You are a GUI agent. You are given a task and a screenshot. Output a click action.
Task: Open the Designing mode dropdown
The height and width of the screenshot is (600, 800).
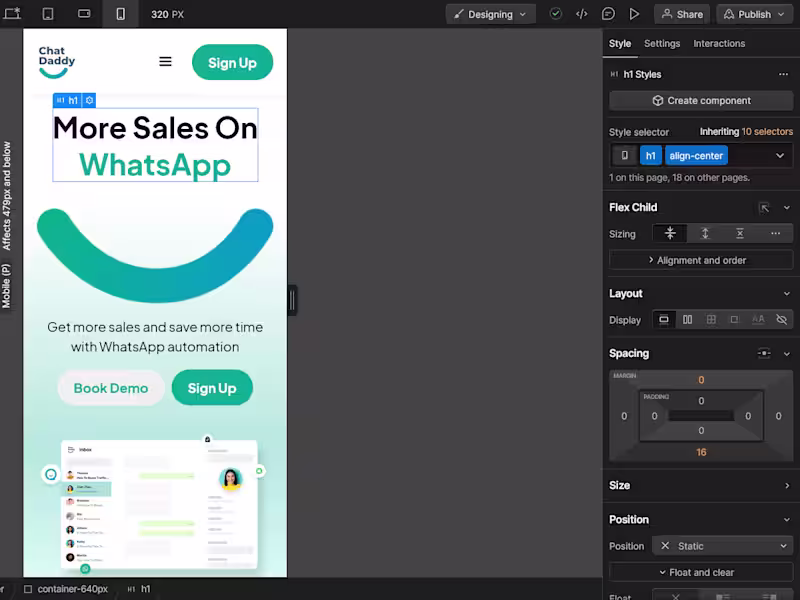point(490,14)
